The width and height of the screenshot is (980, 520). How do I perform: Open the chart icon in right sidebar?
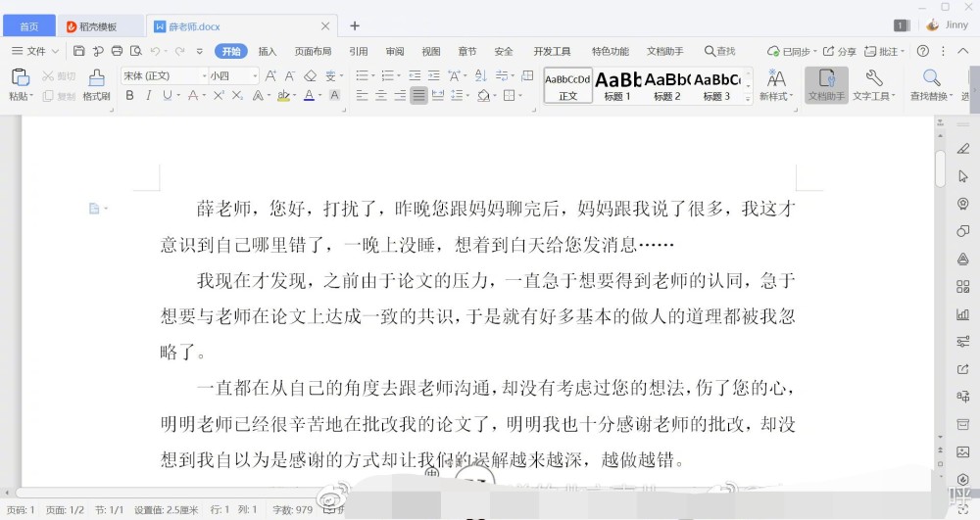pos(963,314)
